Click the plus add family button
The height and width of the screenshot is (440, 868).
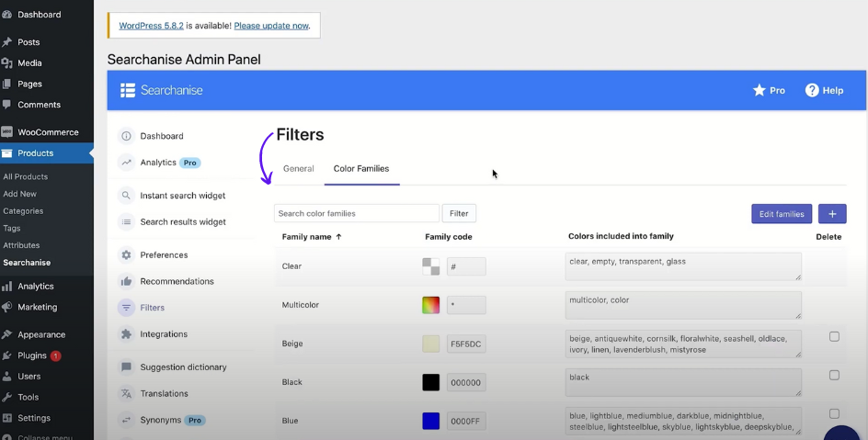(x=832, y=214)
